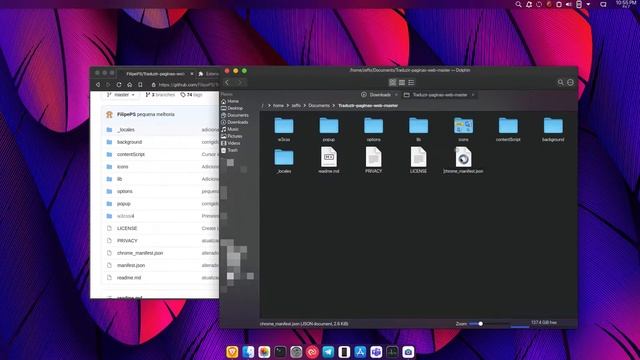Reload the page in the browser
Screen dimensions: 640x360
click(x=119, y=84)
